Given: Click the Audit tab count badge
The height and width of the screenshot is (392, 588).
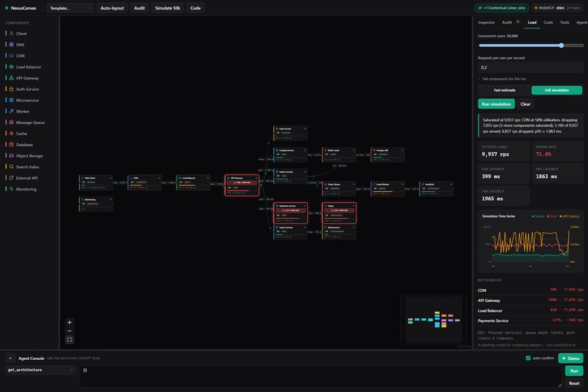Looking at the screenshot, I should [518, 22].
